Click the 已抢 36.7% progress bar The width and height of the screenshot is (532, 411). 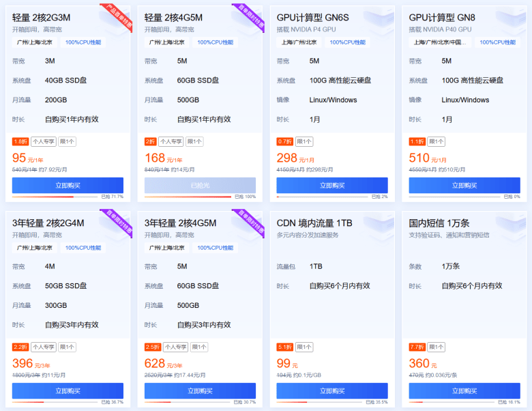coord(55,402)
